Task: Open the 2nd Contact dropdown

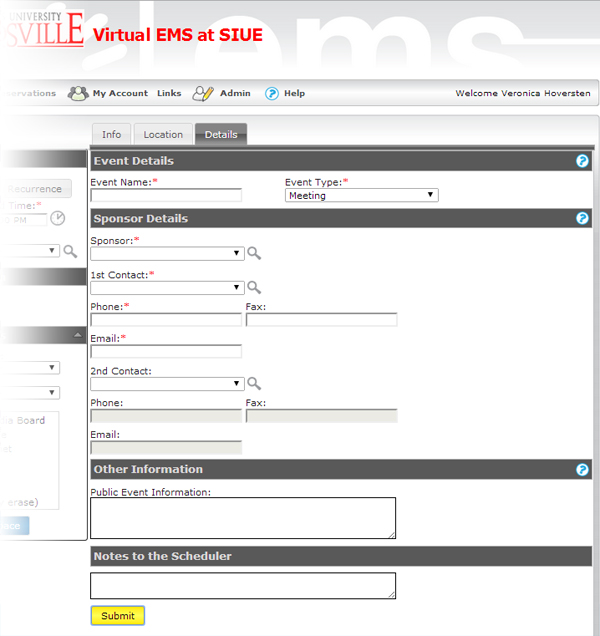Action: (x=167, y=383)
